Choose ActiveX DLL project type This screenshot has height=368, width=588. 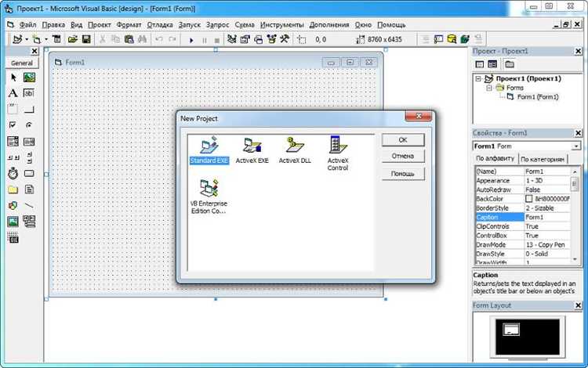coord(295,150)
